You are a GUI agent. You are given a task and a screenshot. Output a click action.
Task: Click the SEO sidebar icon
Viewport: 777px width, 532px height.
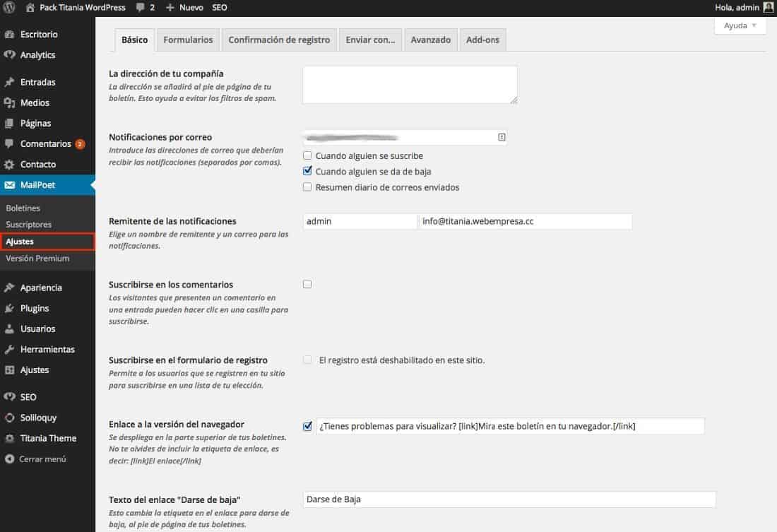[9, 396]
